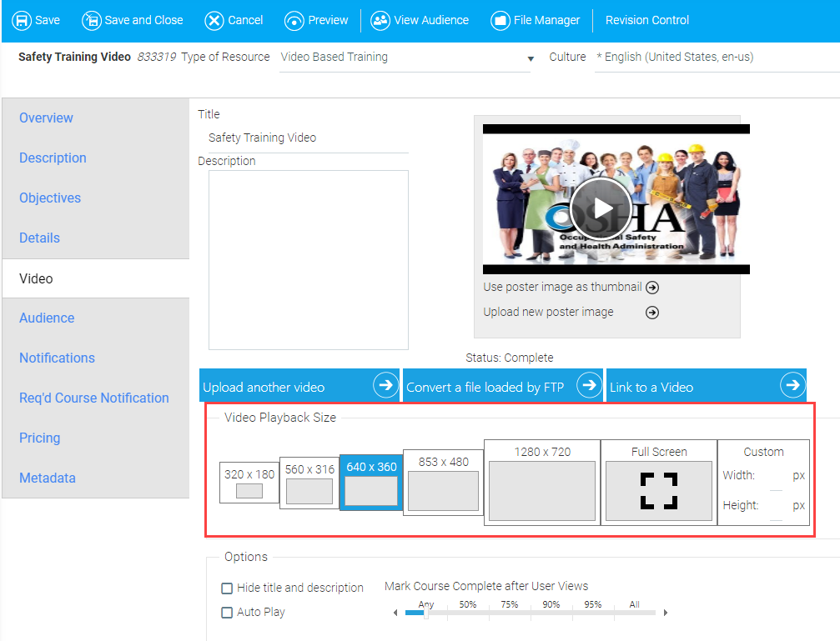The width and height of the screenshot is (840, 641).
Task: Click arrow next to Upload new poster image
Action: [x=652, y=313]
